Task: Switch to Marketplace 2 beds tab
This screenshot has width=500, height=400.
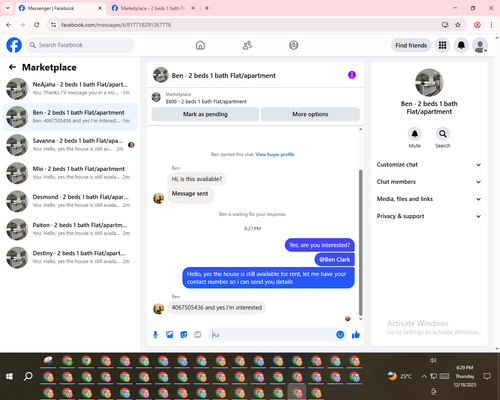Action: click(x=152, y=8)
